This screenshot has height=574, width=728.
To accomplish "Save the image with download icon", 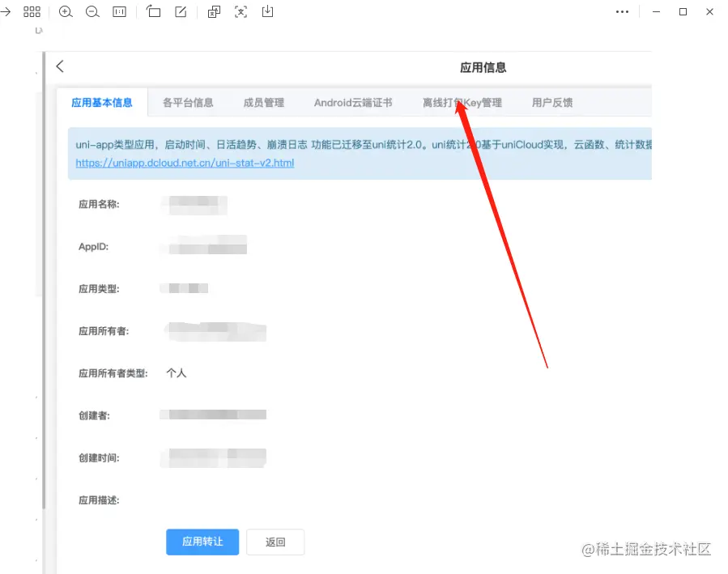I will point(268,11).
